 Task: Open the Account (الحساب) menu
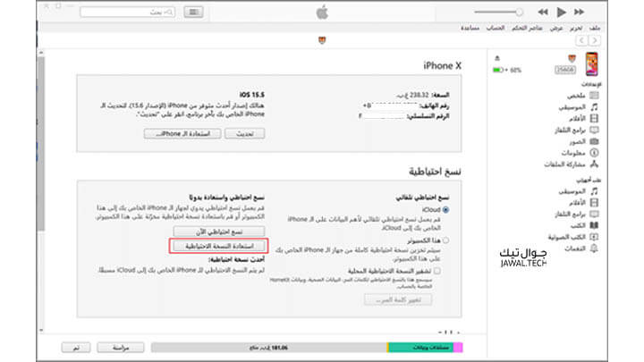pyautogui.click(x=496, y=28)
